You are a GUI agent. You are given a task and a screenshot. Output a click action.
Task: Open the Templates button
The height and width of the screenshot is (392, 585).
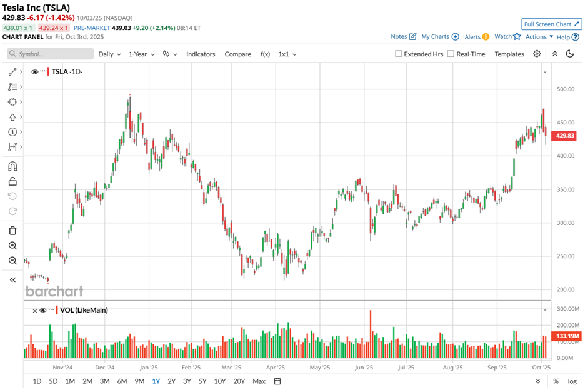point(509,54)
